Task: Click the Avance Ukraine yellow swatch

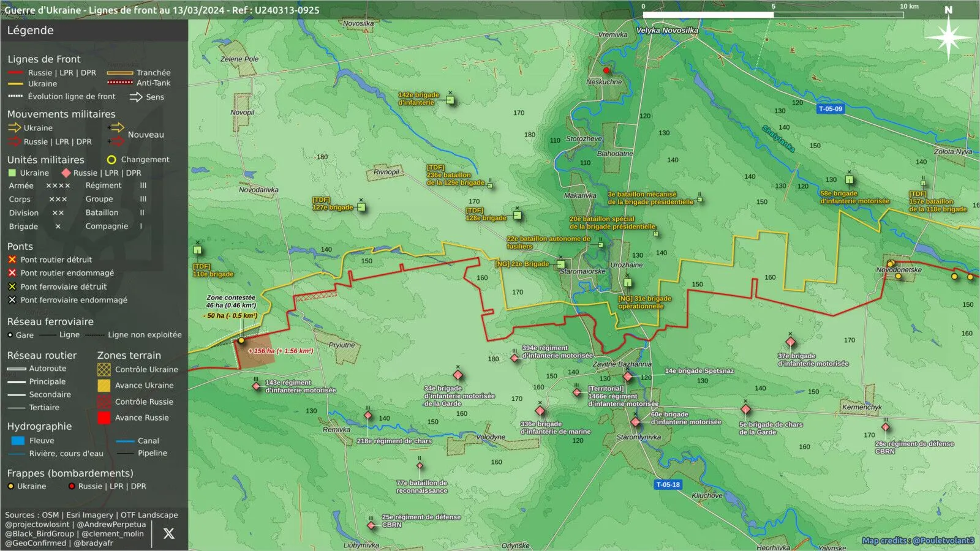Action: point(104,386)
